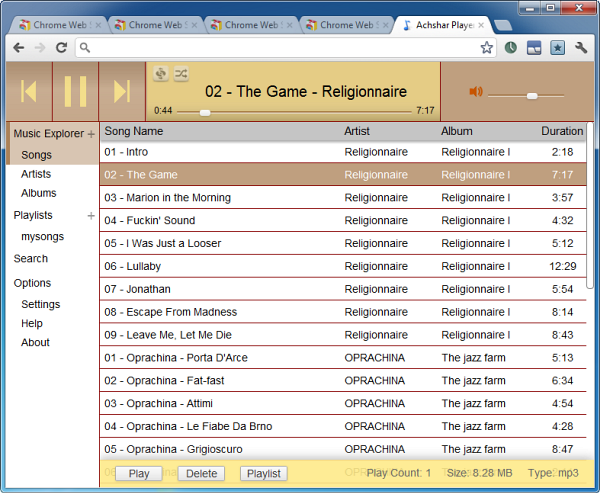This screenshot has height=493, width=600.
Task: Sort by Duration column header
Action: (x=562, y=131)
